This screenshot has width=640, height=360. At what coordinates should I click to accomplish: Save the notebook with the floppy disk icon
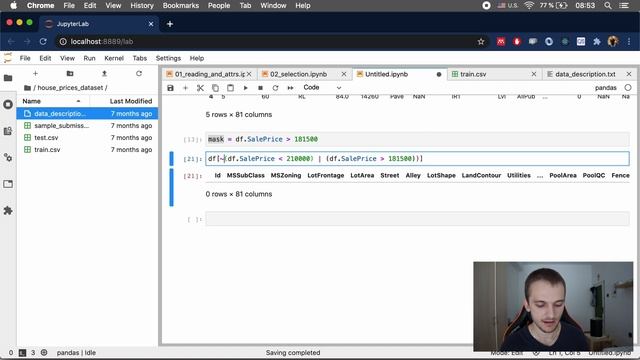[x=171, y=88]
